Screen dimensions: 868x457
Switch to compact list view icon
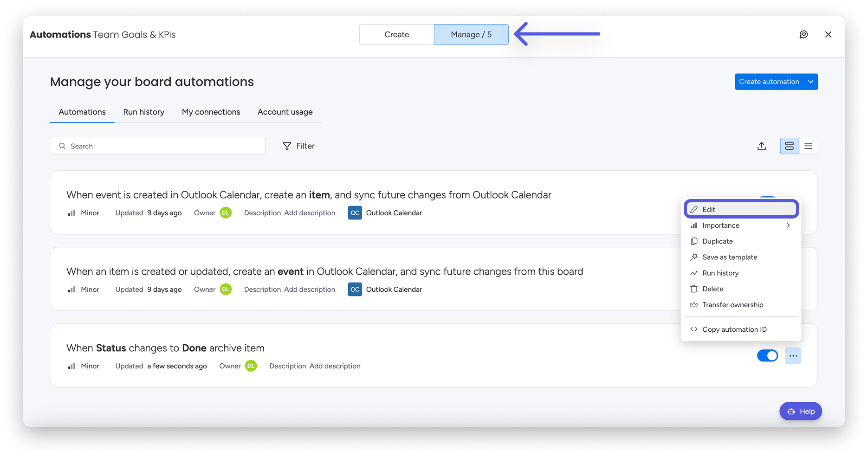point(808,146)
